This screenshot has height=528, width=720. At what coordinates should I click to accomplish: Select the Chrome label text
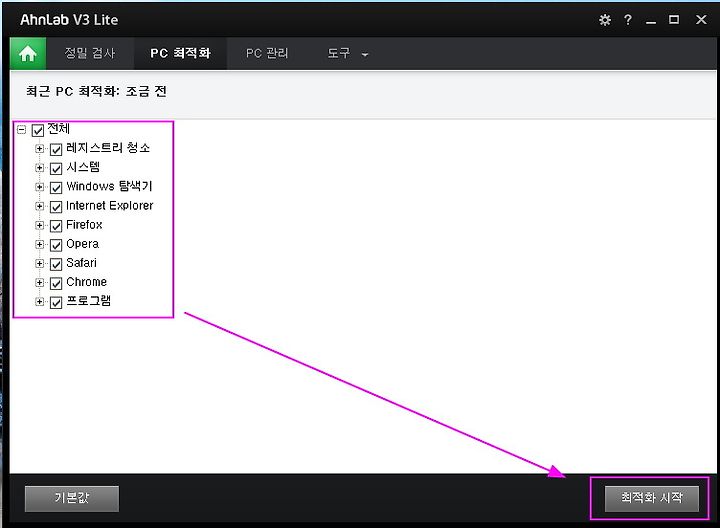(x=86, y=282)
